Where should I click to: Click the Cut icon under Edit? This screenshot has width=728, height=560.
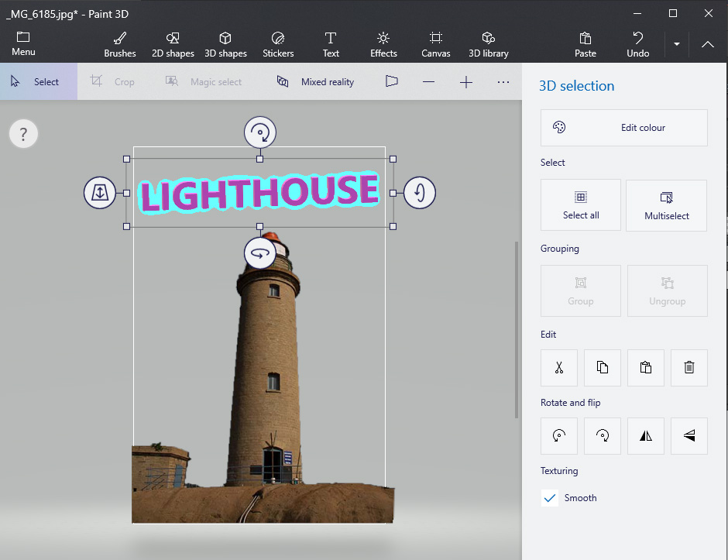click(559, 367)
